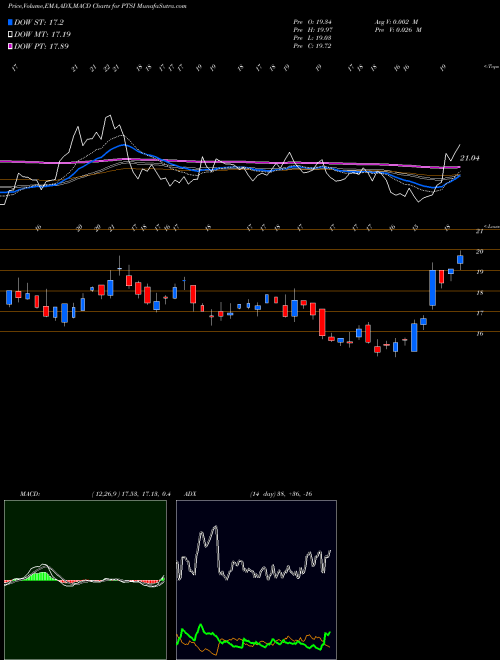Select the 'DOW MT: 17.19' legend text
The height and width of the screenshot is (660, 500).
pyautogui.click(x=43, y=34)
